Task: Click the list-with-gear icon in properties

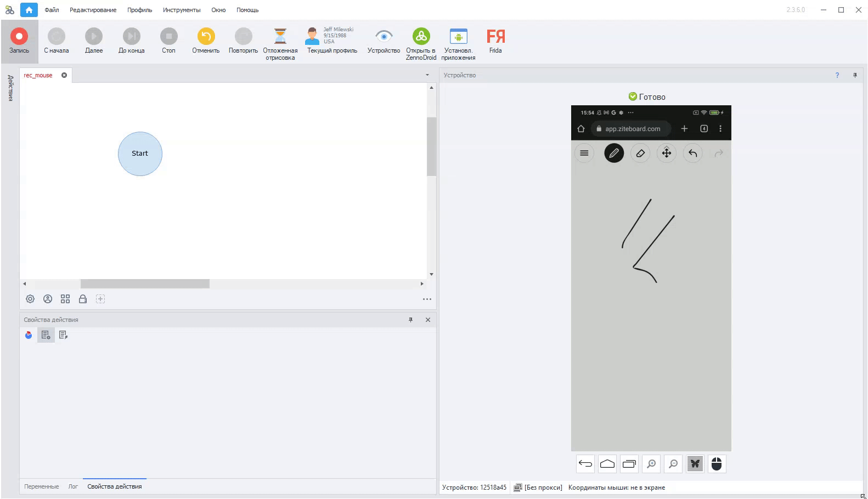Action: point(46,335)
